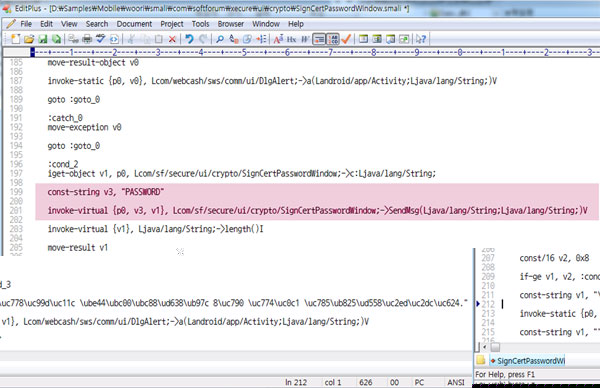Open View in Browser icon
Screen dimensions: 600x388
tap(114, 39)
